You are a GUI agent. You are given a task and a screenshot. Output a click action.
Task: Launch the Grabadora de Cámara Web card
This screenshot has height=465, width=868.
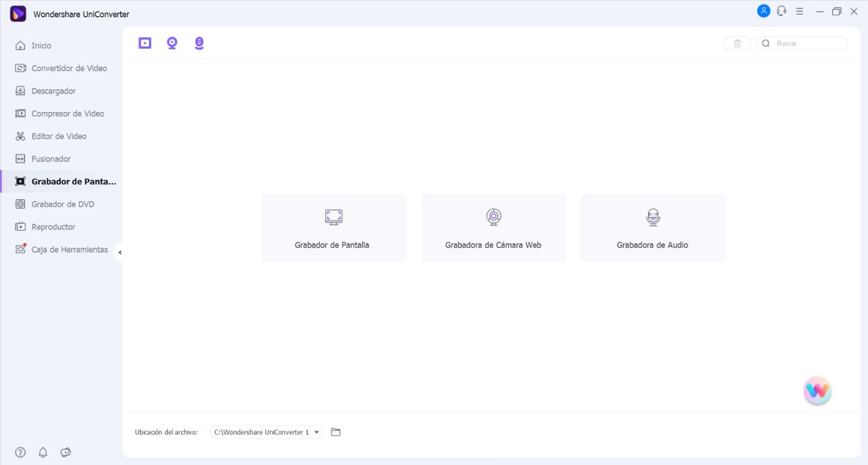tap(494, 228)
